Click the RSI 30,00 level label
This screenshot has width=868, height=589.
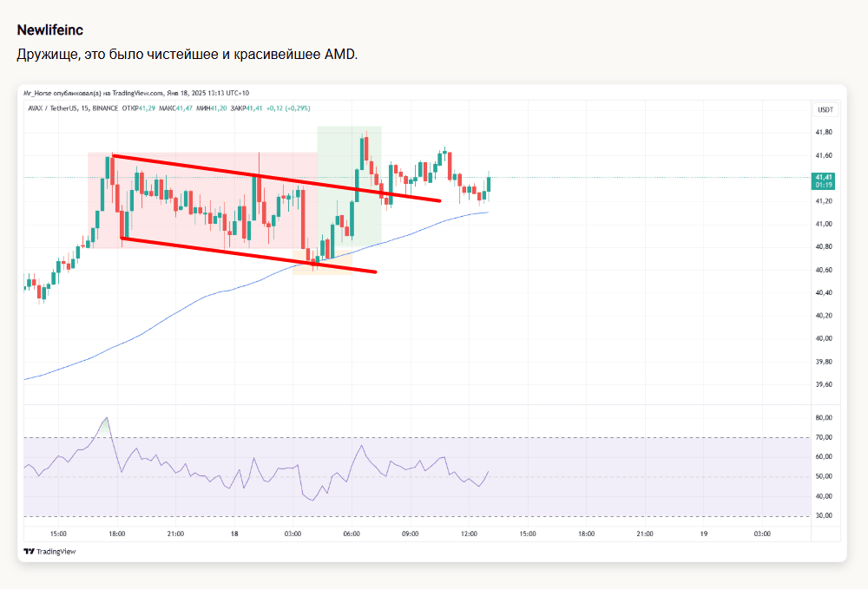coord(824,515)
